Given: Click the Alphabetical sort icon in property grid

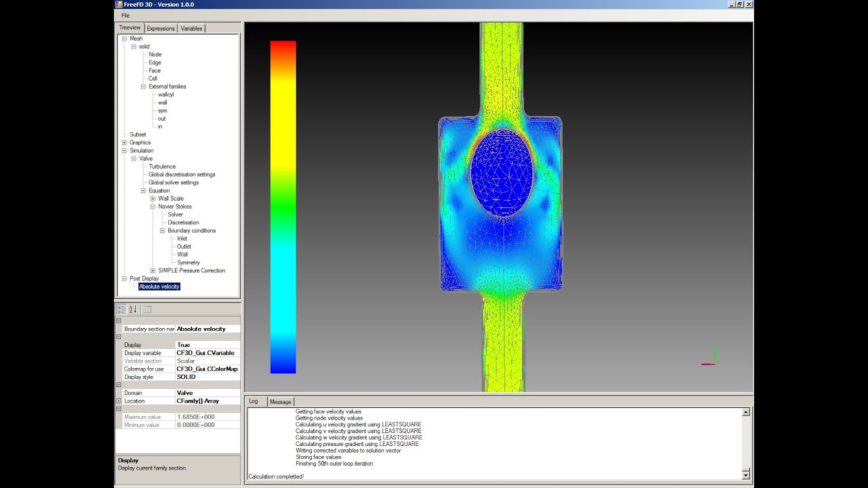Looking at the screenshot, I should pos(132,309).
